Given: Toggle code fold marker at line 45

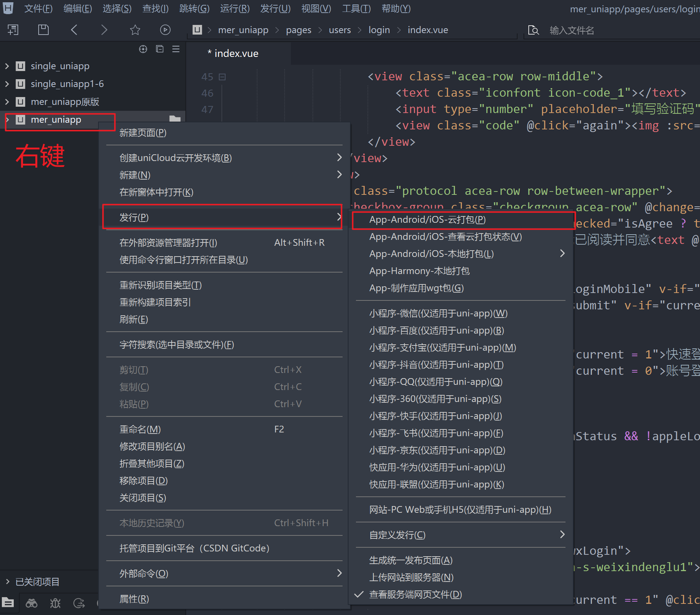Looking at the screenshot, I should click(222, 77).
